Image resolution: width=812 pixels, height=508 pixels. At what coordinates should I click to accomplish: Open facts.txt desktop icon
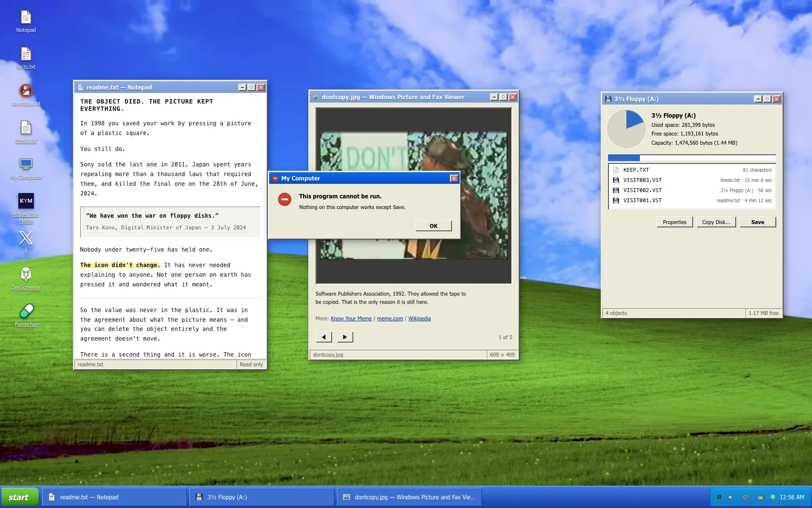[26, 59]
